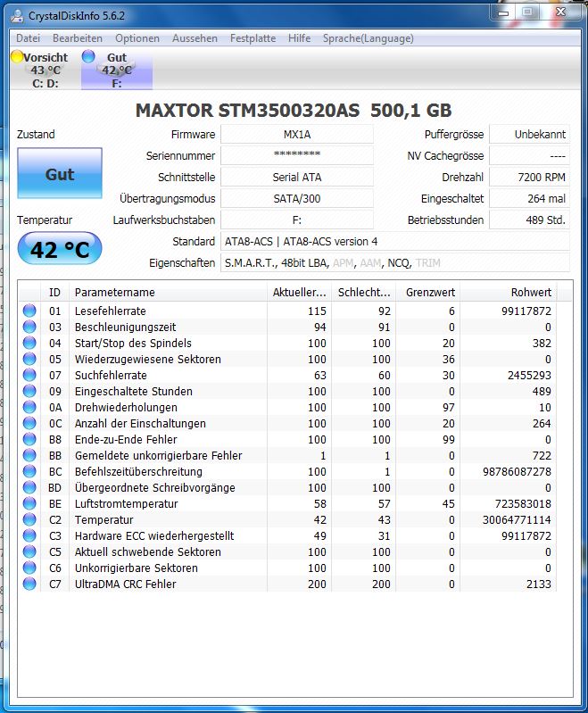588x713 pixels.
Task: Open the Sprache(Language) menu
Action: (368, 38)
